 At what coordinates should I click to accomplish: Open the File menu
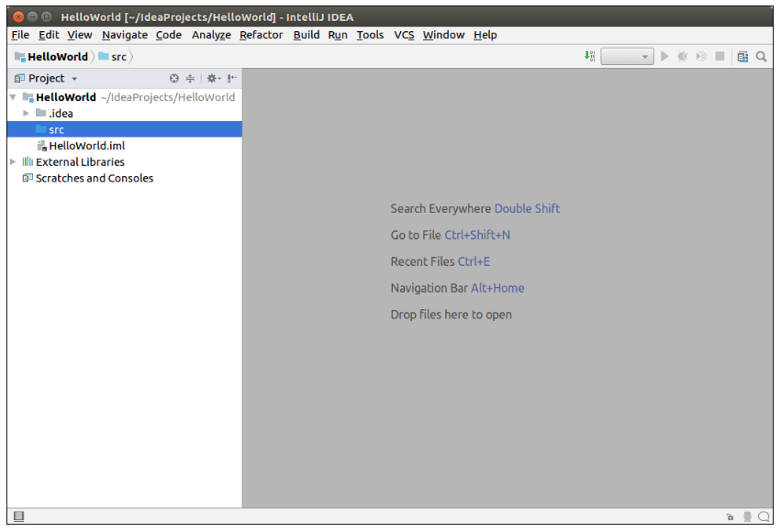point(20,35)
